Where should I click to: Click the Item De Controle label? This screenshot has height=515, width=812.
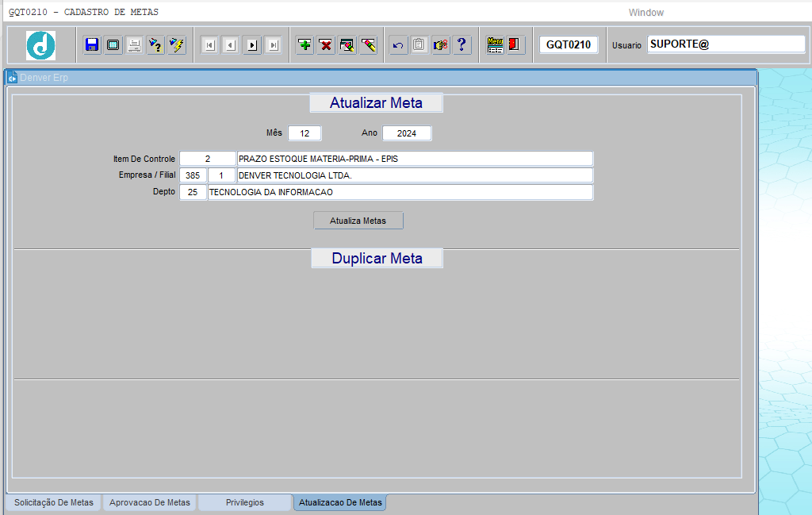[x=144, y=159]
